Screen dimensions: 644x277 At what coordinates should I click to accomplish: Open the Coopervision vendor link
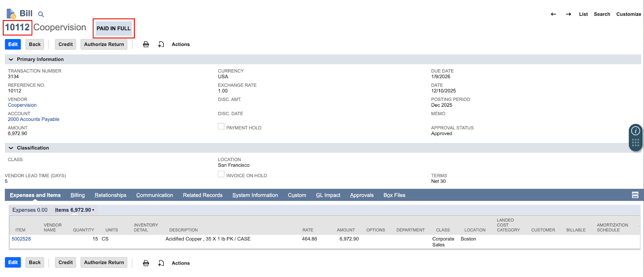pyautogui.click(x=22, y=105)
